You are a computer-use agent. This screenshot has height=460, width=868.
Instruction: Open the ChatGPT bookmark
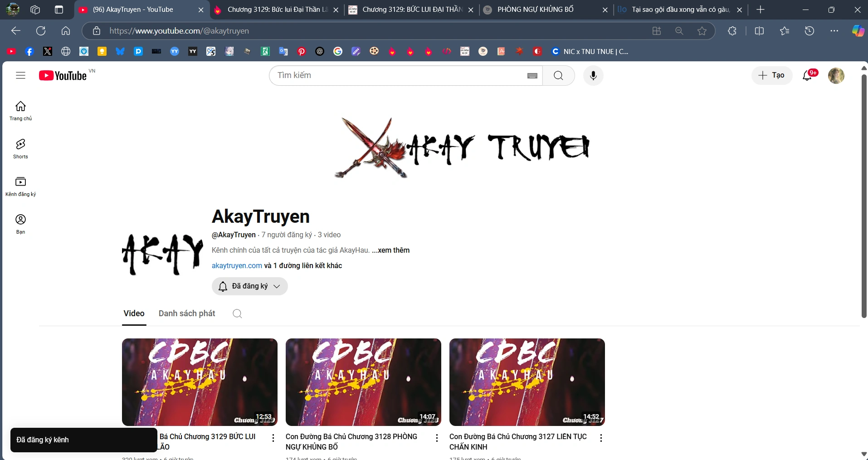tap(320, 51)
